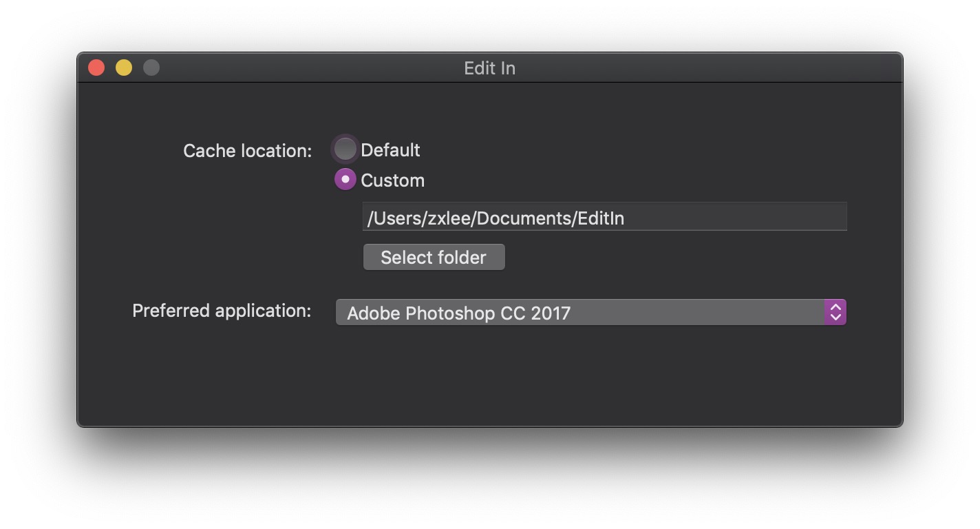This screenshot has height=529, width=980.
Task: Open the Preferred application dropdown
Action: pyautogui.click(x=590, y=313)
